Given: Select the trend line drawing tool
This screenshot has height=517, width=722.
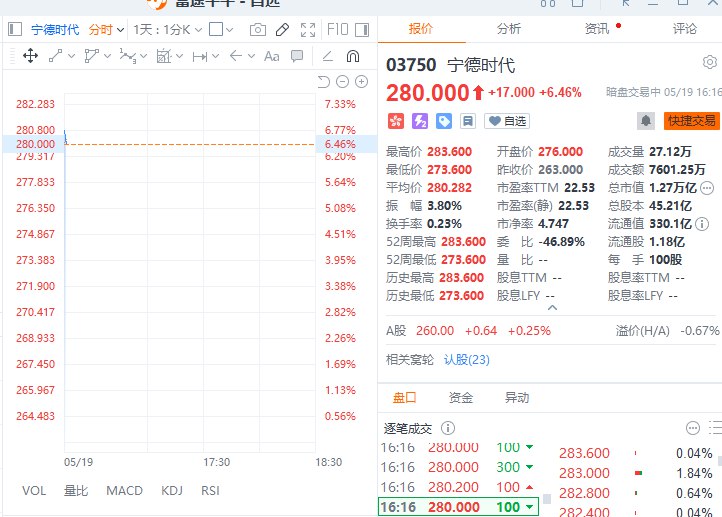Looking at the screenshot, I should click(x=55, y=56).
